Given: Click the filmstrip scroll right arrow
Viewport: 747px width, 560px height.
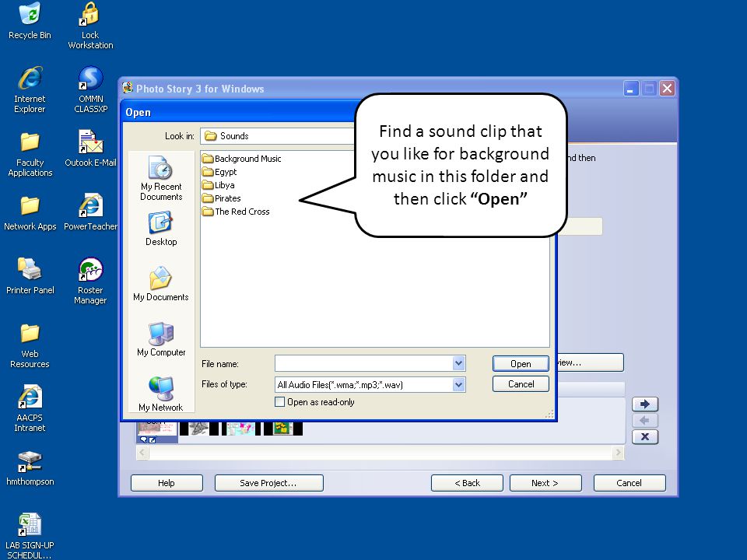Looking at the screenshot, I should tap(619, 453).
